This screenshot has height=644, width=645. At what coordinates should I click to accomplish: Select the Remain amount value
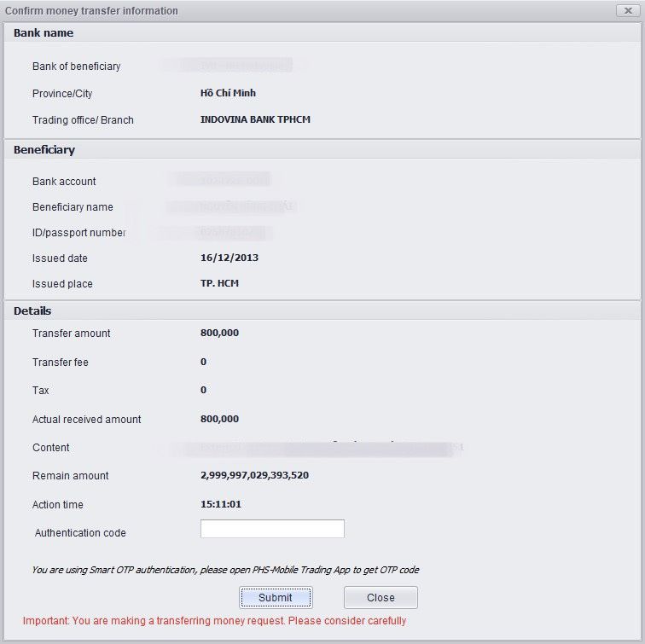coord(254,476)
